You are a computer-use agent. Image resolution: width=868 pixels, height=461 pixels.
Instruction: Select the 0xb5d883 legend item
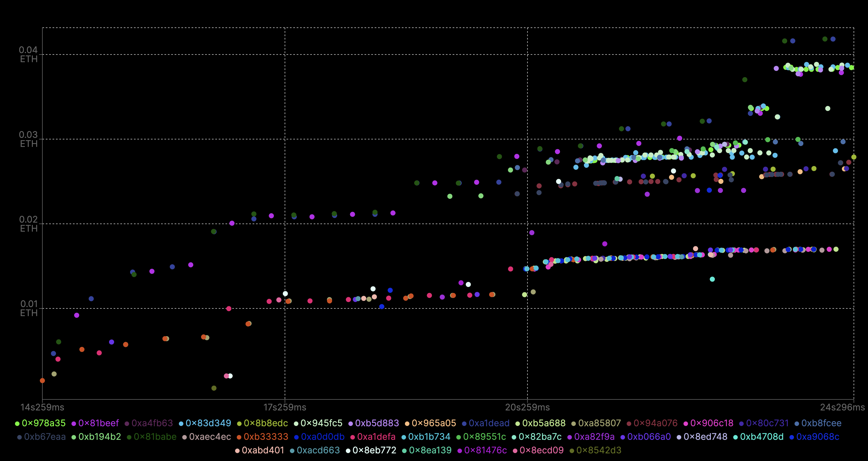(x=377, y=423)
